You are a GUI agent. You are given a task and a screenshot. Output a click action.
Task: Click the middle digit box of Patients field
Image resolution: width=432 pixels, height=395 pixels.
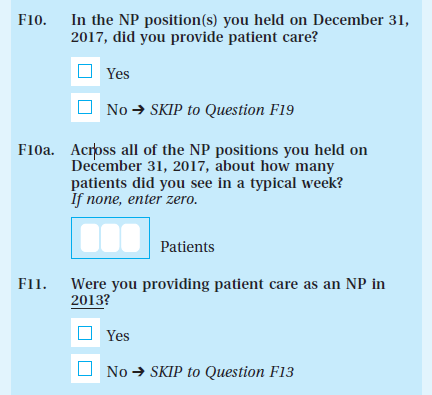pos(110,238)
